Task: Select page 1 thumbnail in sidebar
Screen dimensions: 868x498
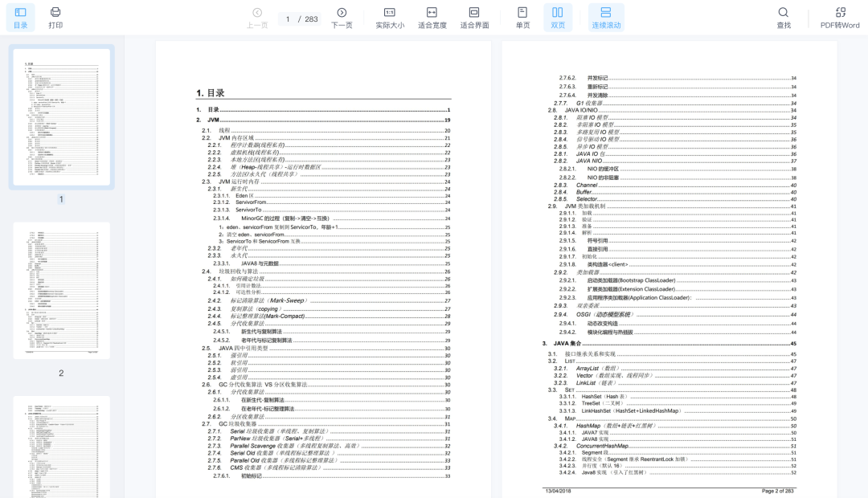Action: 61,117
